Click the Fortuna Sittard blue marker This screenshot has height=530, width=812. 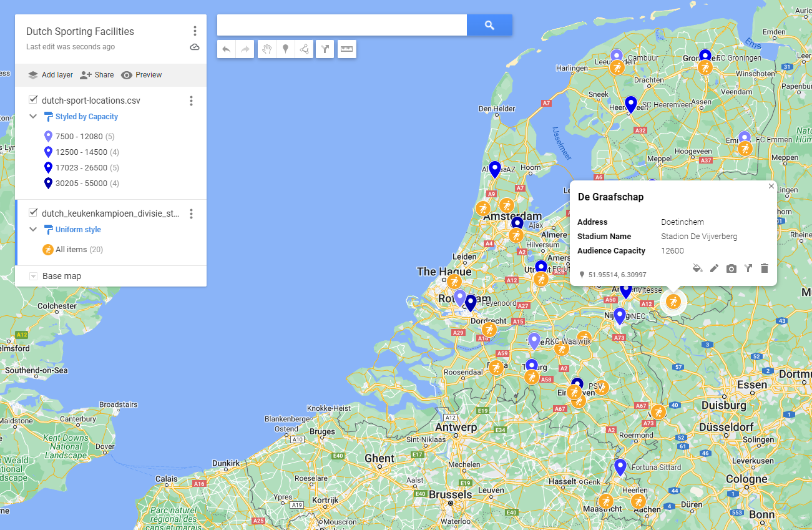click(x=620, y=467)
